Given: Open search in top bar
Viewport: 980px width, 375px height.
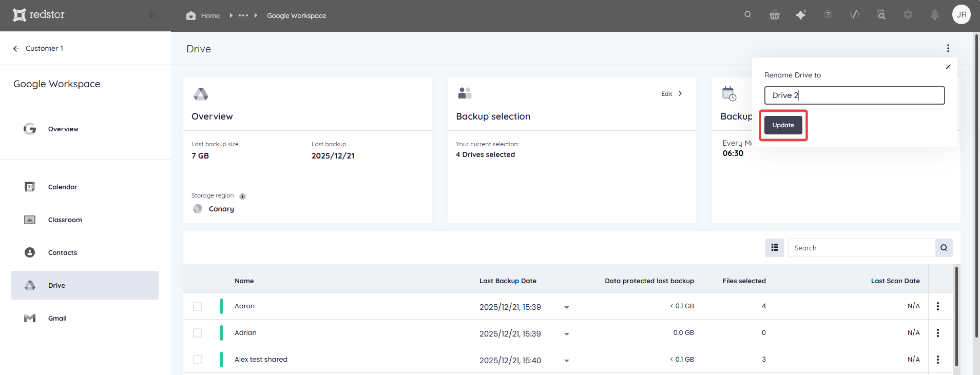Looking at the screenshot, I should click(747, 14).
